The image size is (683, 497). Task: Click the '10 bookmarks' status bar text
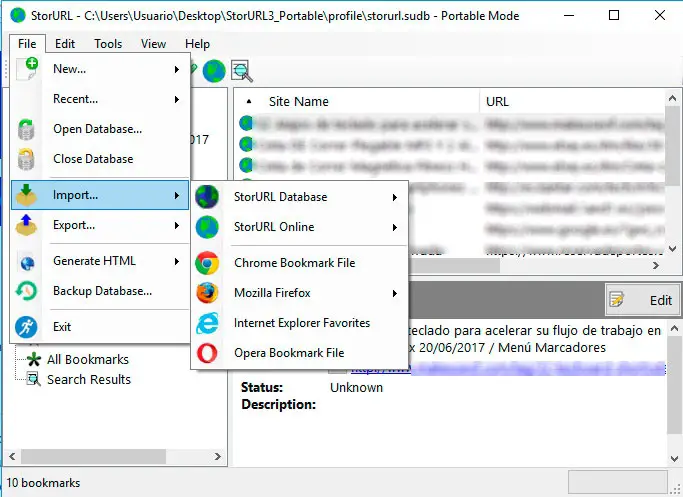[43, 483]
